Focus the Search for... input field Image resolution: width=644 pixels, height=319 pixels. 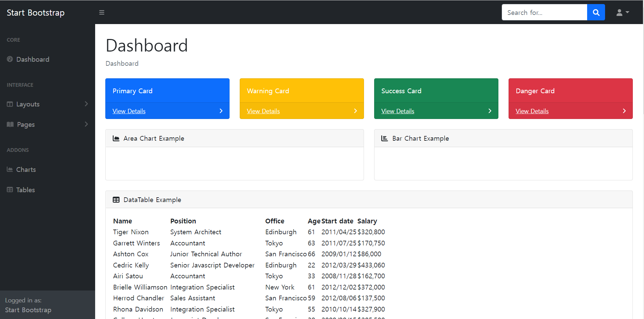click(x=544, y=13)
